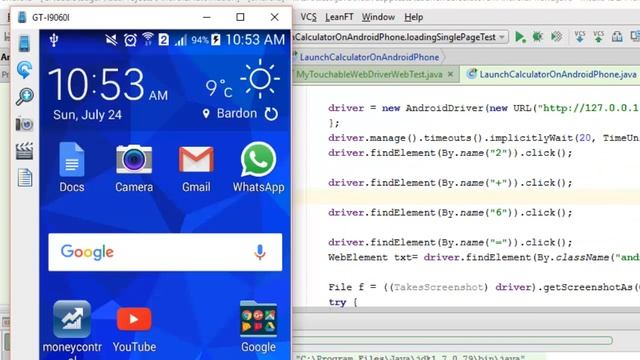
Task: Click the toolbar icon right of VCS commit
Action: tap(617, 37)
